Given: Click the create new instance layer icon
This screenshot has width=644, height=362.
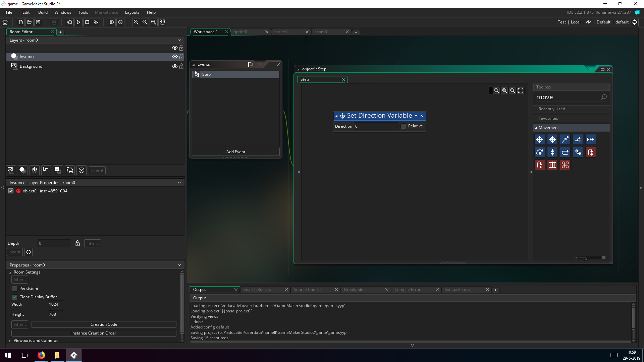Looking at the screenshot, I should 22,170.
